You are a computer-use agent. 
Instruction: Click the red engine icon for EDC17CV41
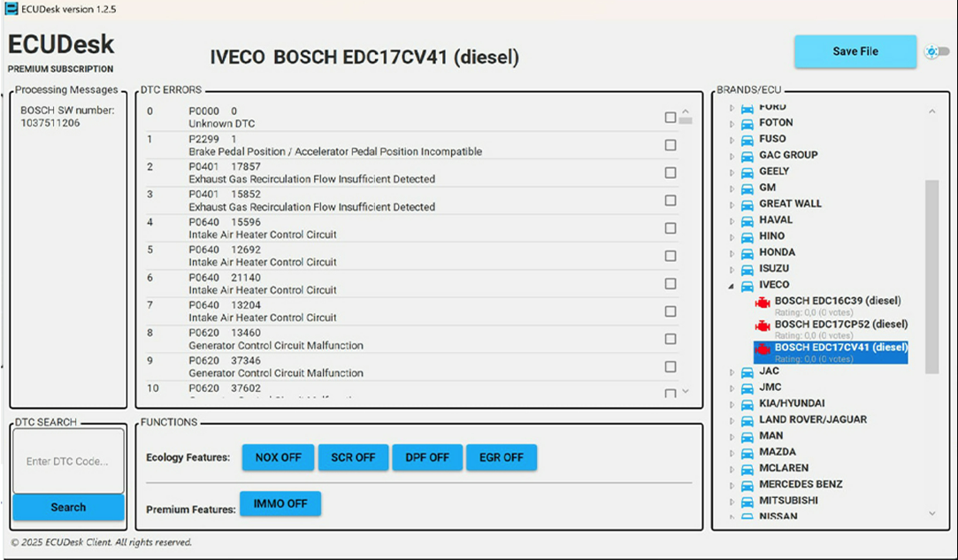tap(763, 349)
